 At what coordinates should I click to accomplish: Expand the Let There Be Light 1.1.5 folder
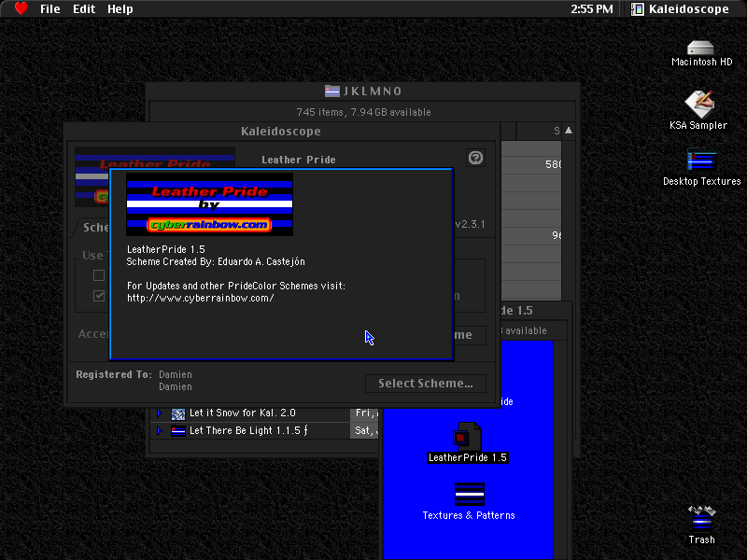tap(160, 430)
